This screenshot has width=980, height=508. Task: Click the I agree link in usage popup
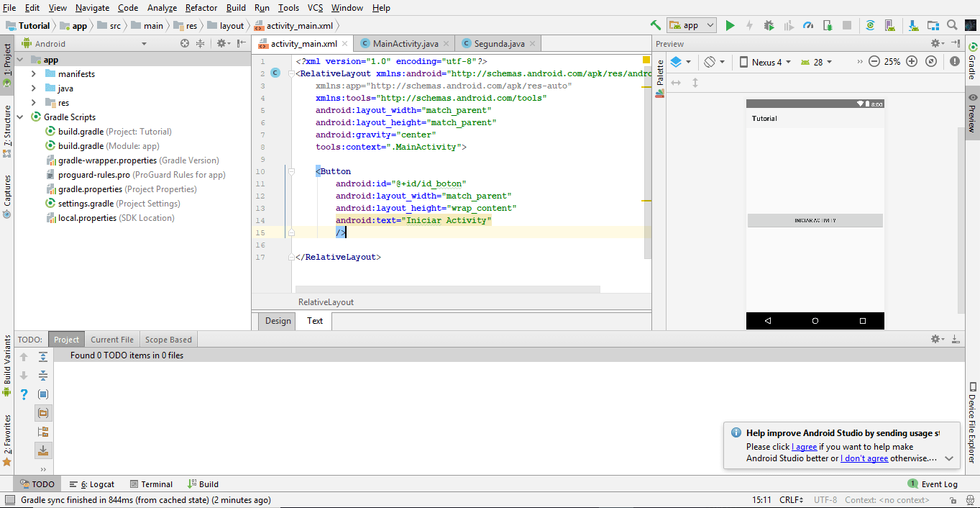click(x=805, y=446)
